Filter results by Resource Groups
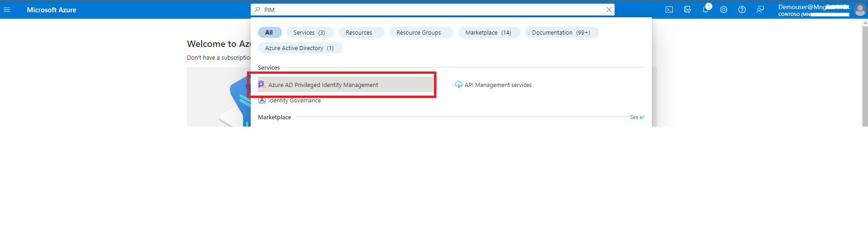Viewport: 868px width, 234px height. 419,32
